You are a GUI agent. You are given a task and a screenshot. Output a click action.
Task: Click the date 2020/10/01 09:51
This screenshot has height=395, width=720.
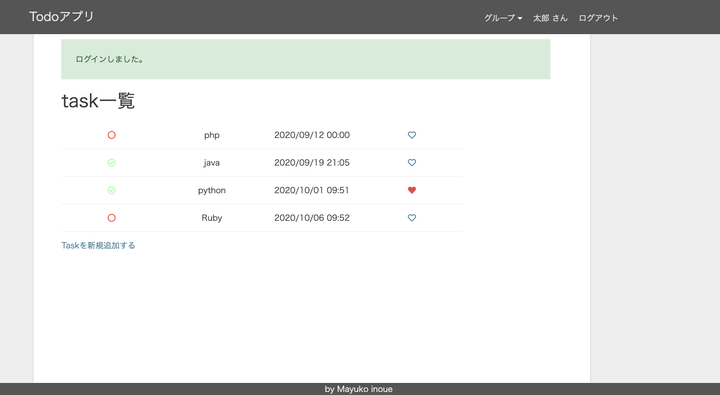pos(312,190)
